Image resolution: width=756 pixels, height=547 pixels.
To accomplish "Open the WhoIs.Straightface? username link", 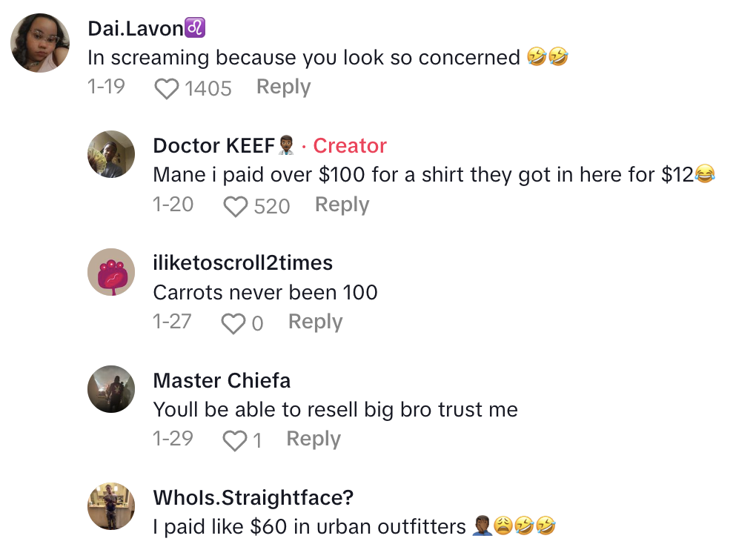I will 253,497.
